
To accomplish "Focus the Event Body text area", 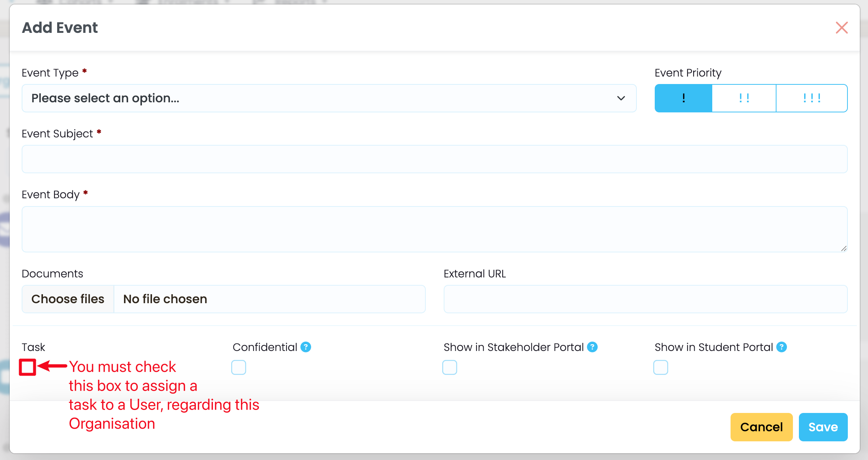I will 434,229.
